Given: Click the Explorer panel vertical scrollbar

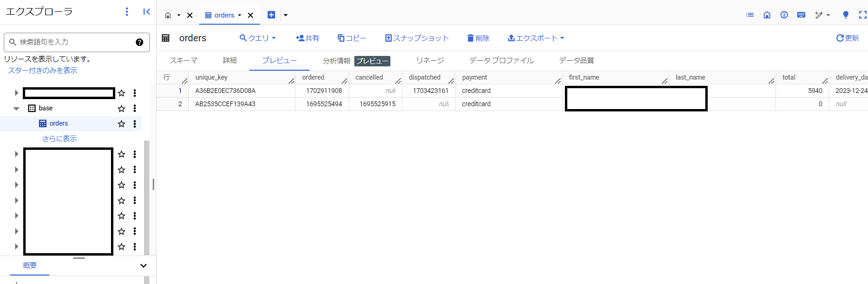Looking at the screenshot, I should pos(147,198).
